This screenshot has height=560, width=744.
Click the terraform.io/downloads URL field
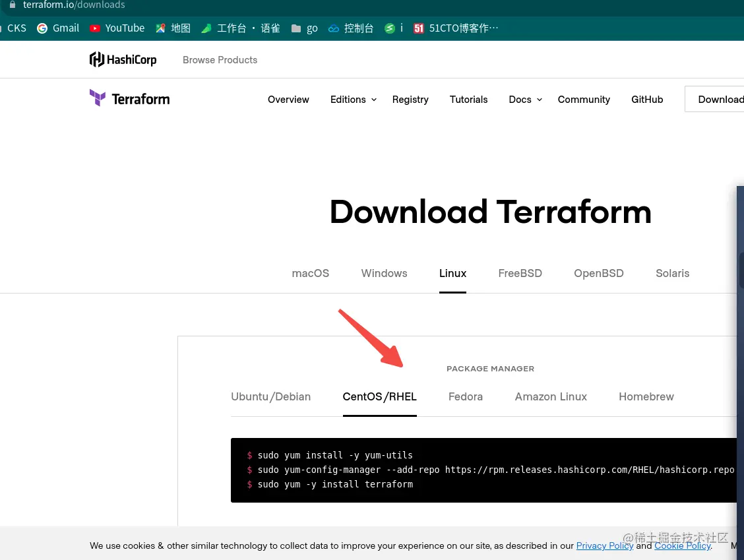coord(74,5)
